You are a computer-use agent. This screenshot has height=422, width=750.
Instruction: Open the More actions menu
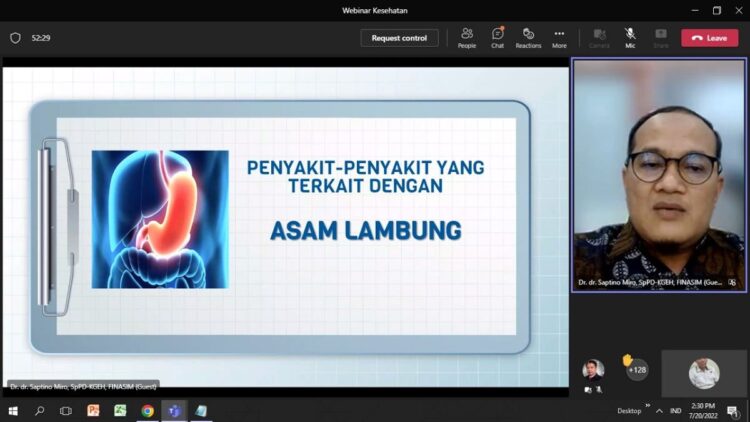(x=559, y=38)
